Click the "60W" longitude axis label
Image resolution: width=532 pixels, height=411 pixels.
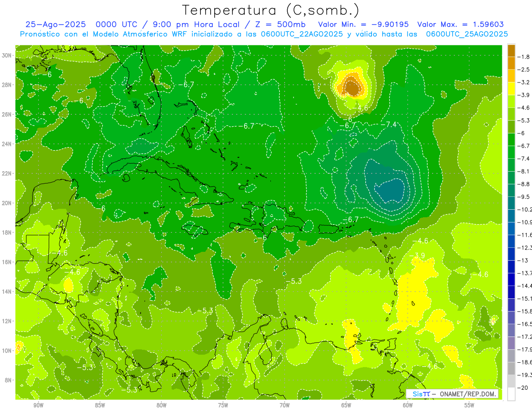tap(408, 405)
